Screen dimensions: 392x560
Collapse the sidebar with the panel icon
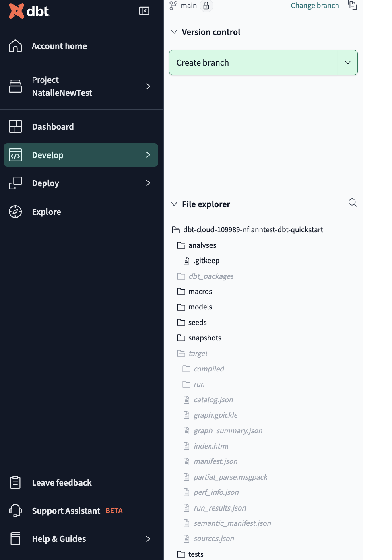tap(144, 11)
